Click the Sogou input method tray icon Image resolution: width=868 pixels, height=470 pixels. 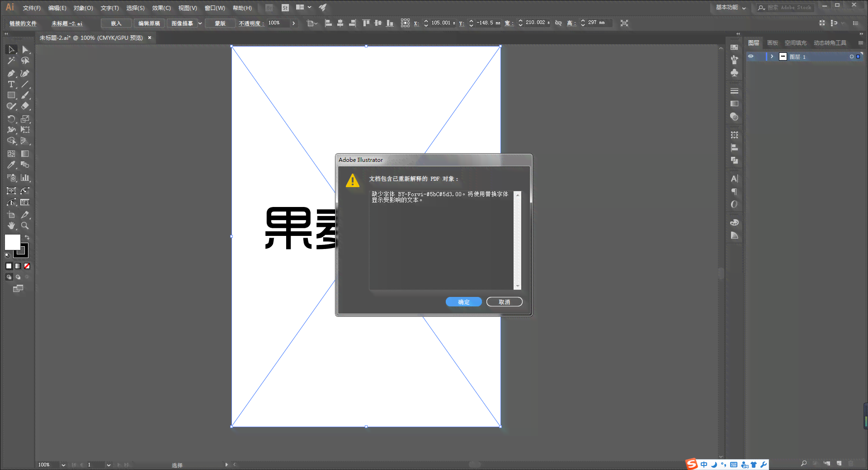692,464
